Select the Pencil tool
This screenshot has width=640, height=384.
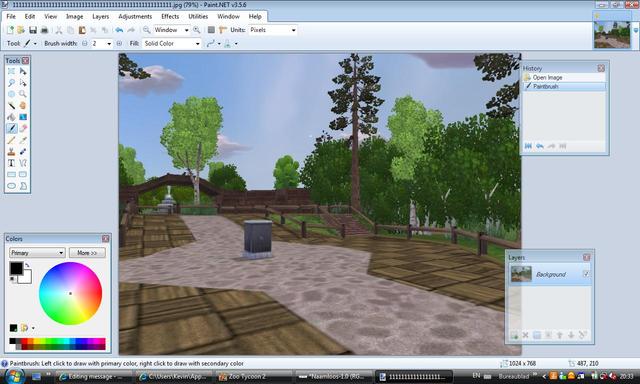(x=11, y=140)
